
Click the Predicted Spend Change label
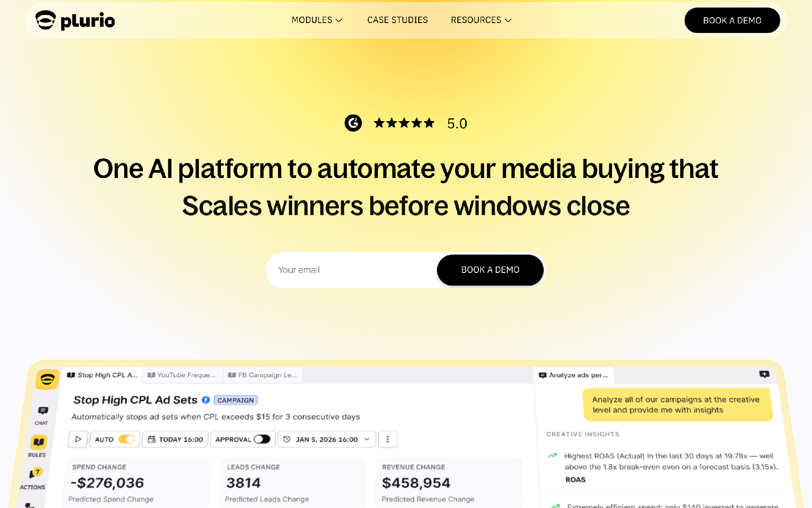(x=111, y=499)
